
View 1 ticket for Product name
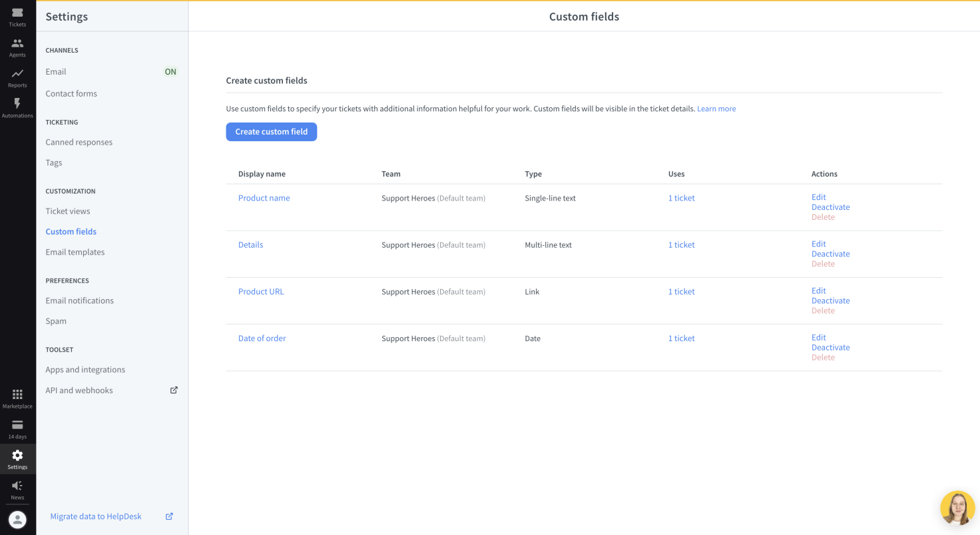click(x=682, y=198)
